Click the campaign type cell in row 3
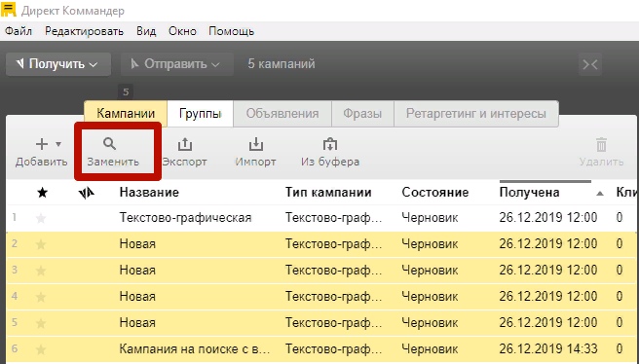 [333, 270]
